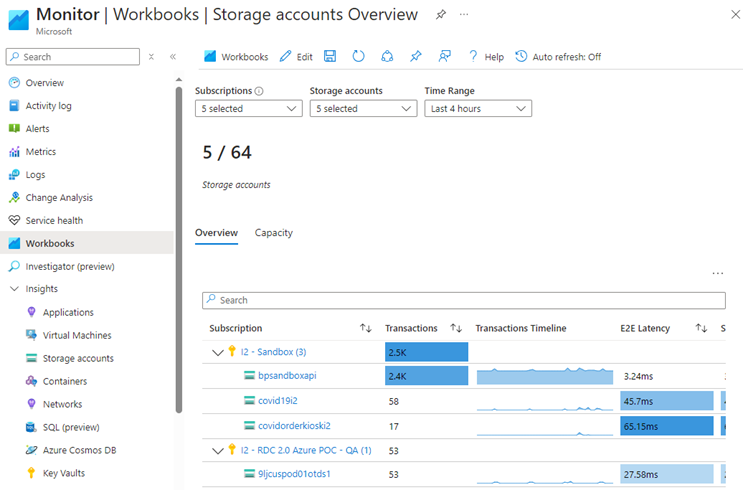
Task: Open the I2 - Sandbox (3) subscription link
Action: 273,352
